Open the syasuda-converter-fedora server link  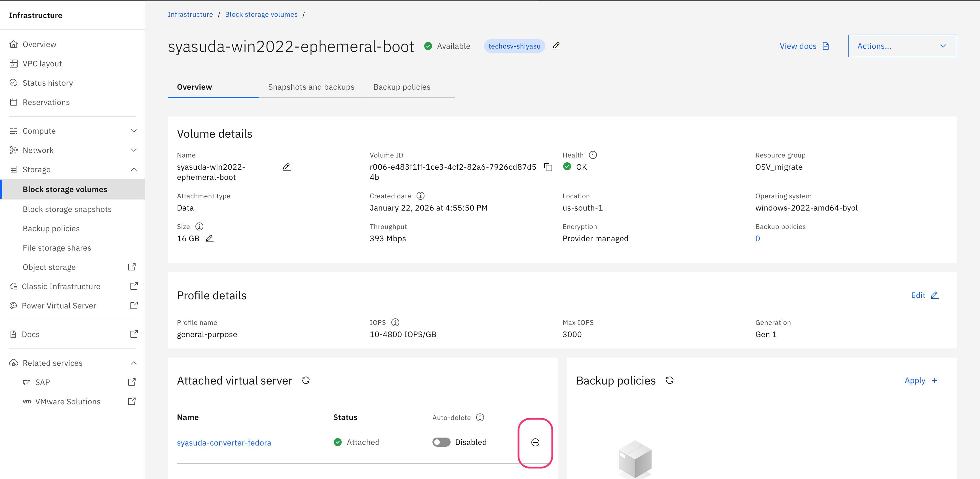pos(224,443)
